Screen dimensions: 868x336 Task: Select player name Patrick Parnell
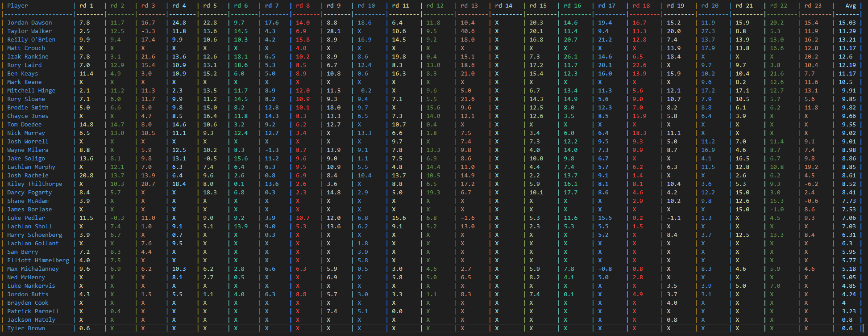[x=33, y=311]
